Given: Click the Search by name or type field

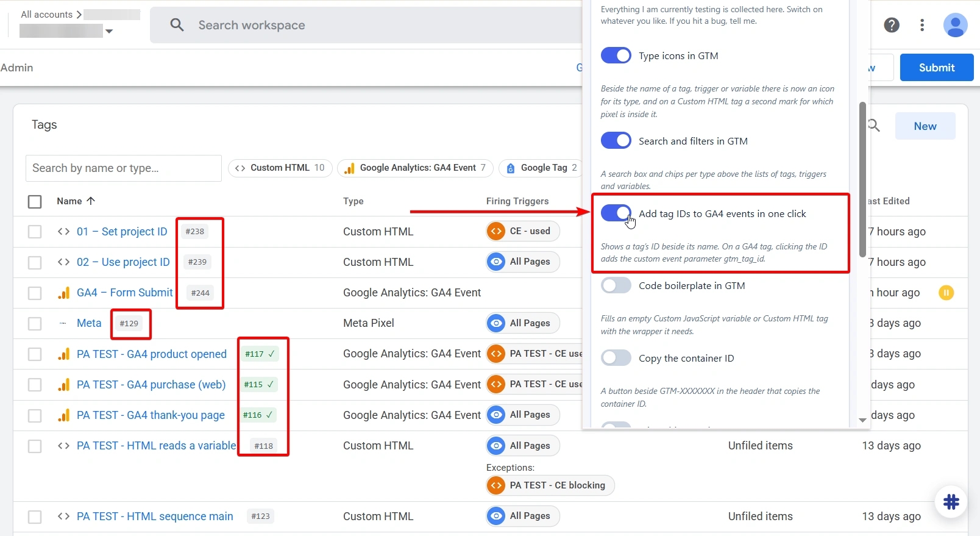Looking at the screenshot, I should (124, 168).
